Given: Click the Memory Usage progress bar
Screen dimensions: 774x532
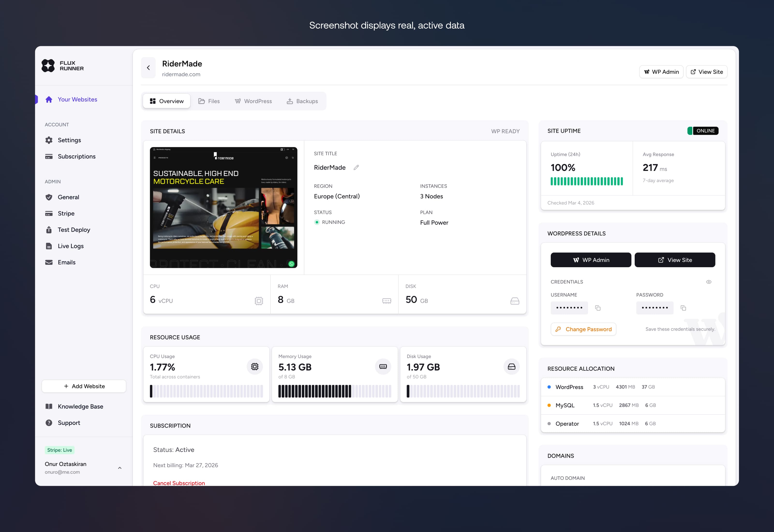Looking at the screenshot, I should [334, 391].
